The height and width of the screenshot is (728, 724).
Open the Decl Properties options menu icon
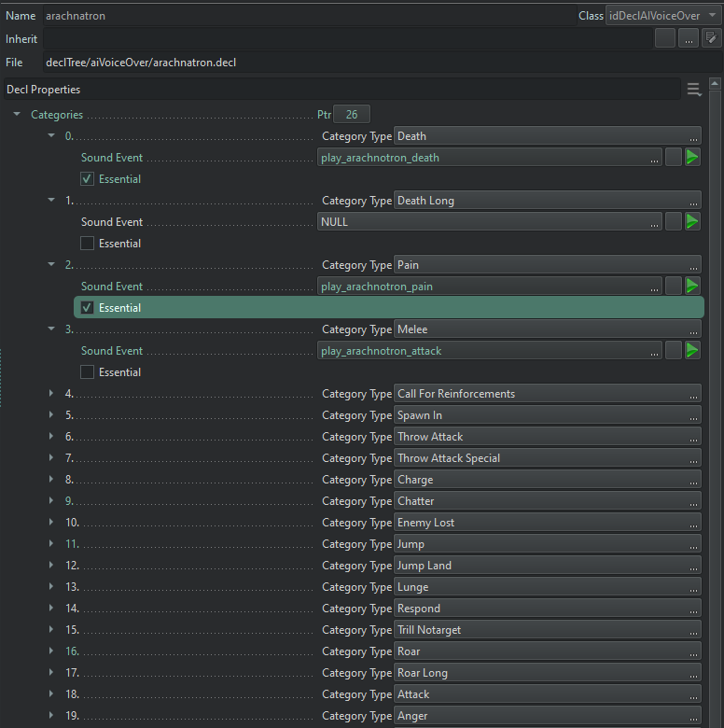(x=694, y=90)
